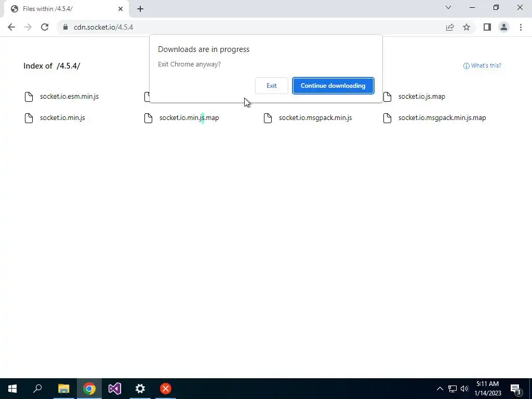Minimize the Chrome window
The width and height of the screenshot is (532, 399).
coord(472,7)
